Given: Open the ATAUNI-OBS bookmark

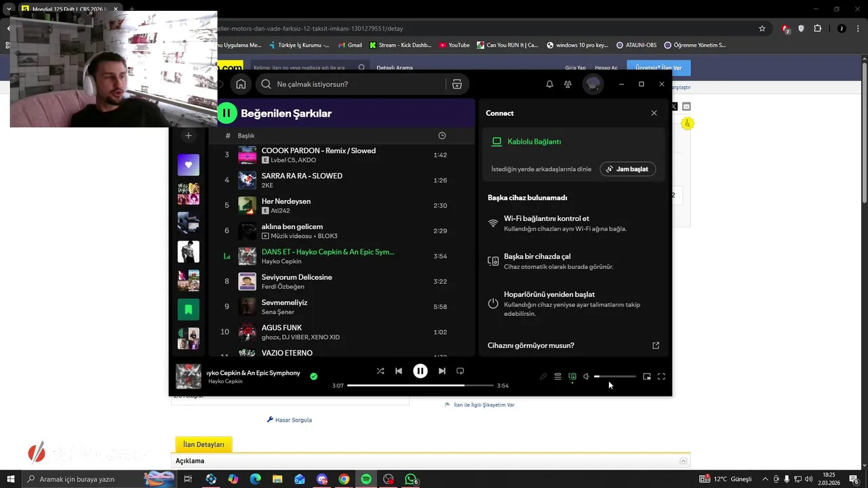Looking at the screenshot, I should (x=636, y=45).
